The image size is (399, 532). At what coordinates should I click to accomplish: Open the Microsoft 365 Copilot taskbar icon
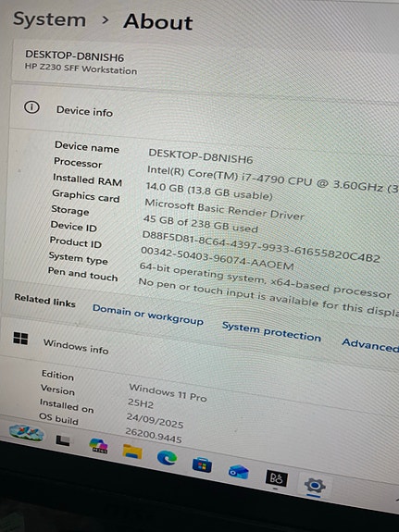[98, 445]
